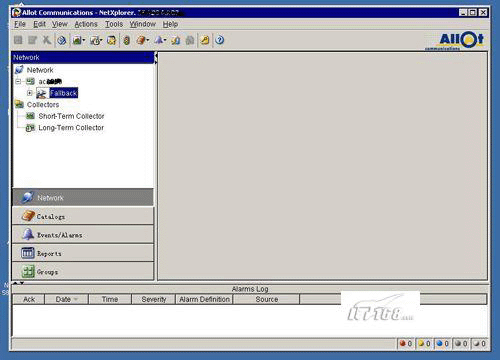Image resolution: width=500 pixels, height=360 pixels.
Task: Click the Fallback node icon
Action: pyautogui.click(x=41, y=93)
